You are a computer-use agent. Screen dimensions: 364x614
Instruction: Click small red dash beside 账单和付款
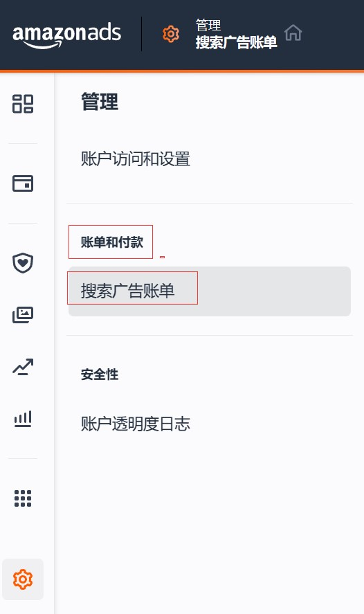point(162,257)
